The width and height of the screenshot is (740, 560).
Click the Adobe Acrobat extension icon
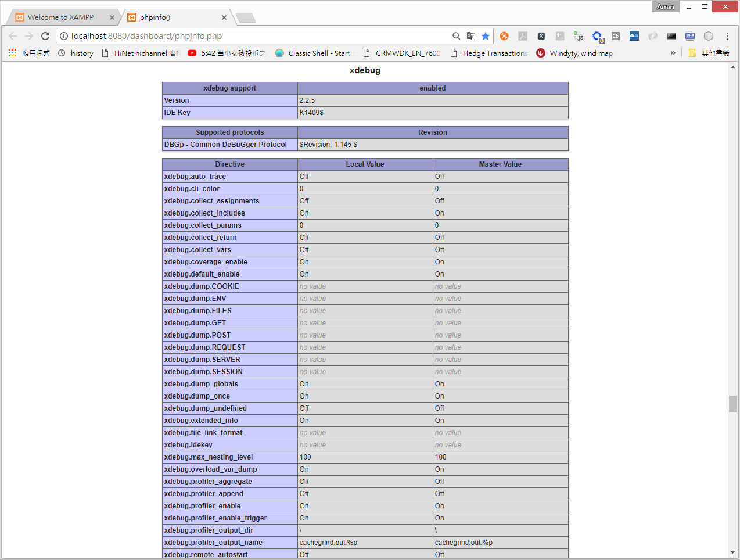(x=522, y=36)
